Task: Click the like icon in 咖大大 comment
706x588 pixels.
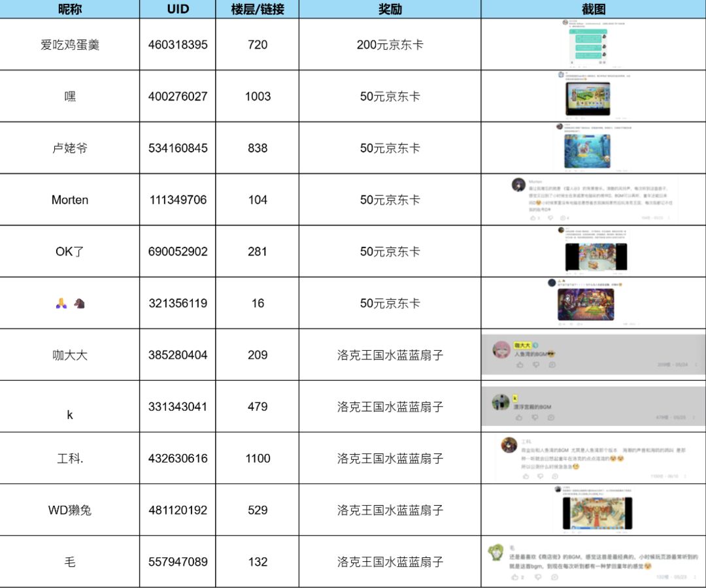Action: point(520,365)
